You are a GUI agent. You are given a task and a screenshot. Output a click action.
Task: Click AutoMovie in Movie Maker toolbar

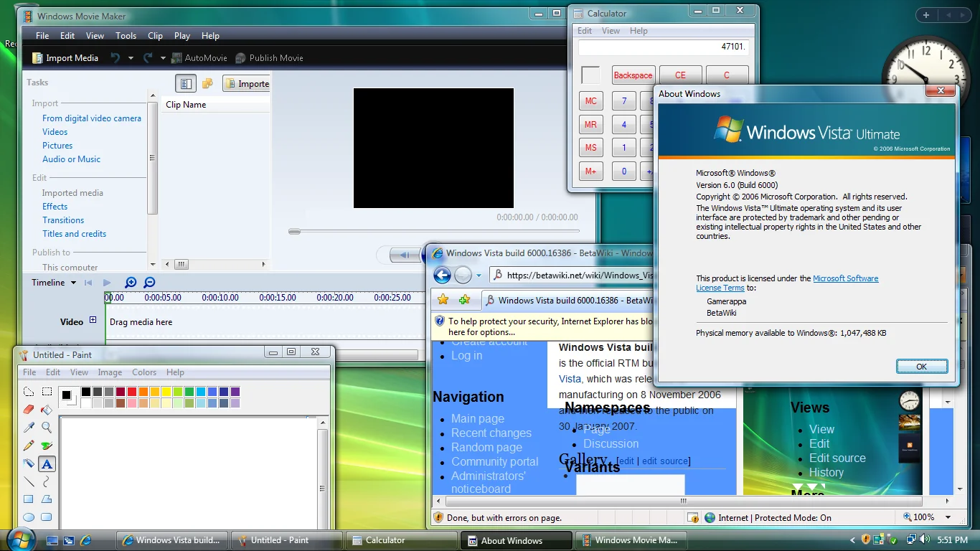tap(199, 58)
